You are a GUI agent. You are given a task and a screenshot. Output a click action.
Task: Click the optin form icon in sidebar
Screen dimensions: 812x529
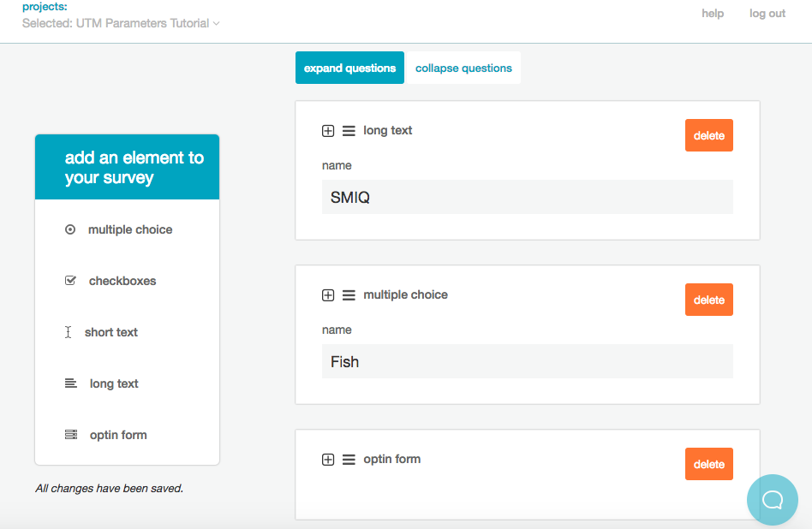pos(70,435)
